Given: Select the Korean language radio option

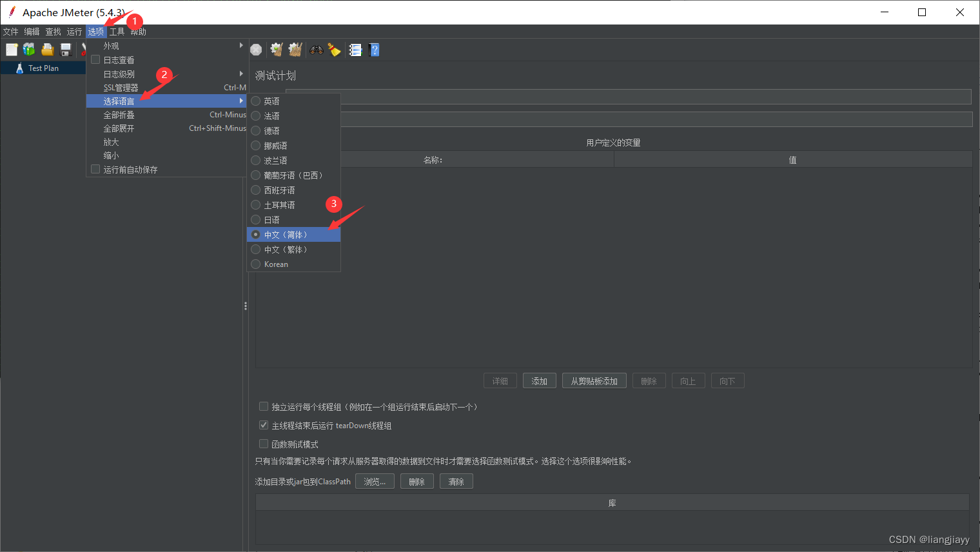Looking at the screenshot, I should 294,264.
